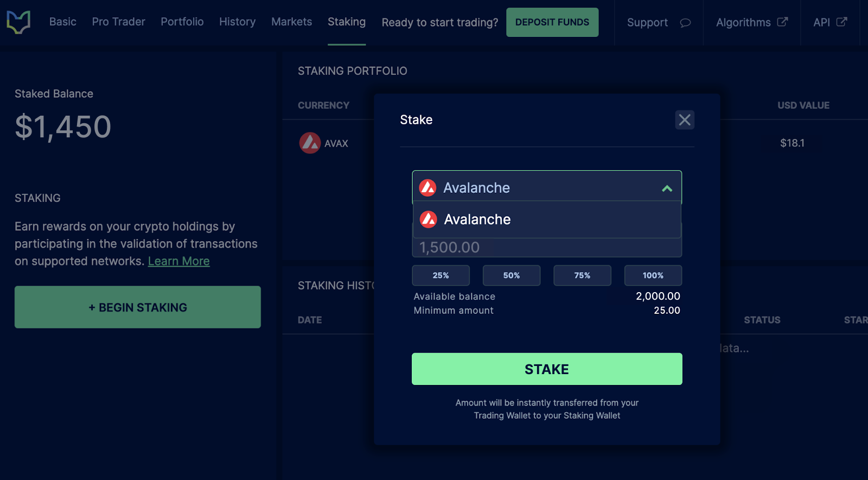Choose the 50% amount button

tap(512, 275)
